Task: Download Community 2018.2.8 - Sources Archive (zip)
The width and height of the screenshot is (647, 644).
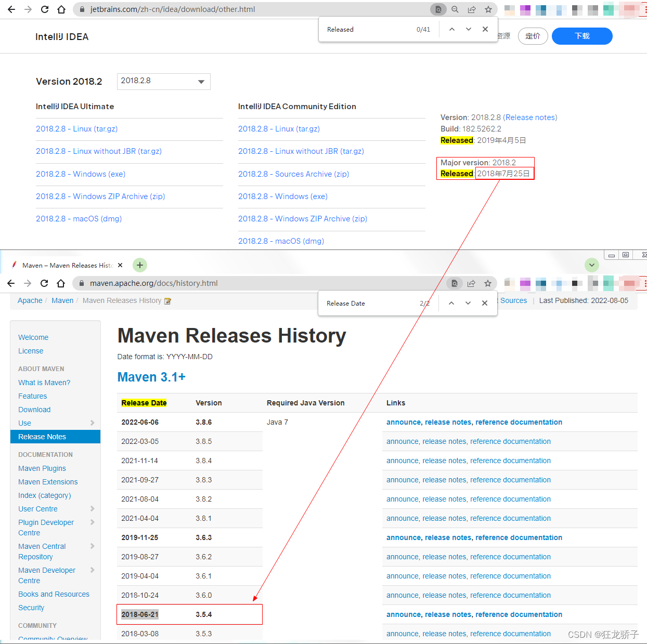Action: click(293, 174)
